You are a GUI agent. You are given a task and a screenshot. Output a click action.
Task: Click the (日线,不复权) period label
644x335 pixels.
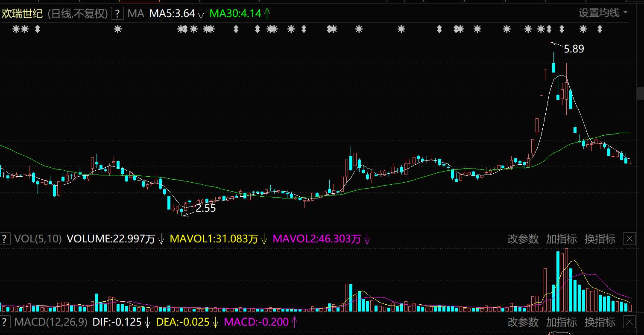pos(77,14)
